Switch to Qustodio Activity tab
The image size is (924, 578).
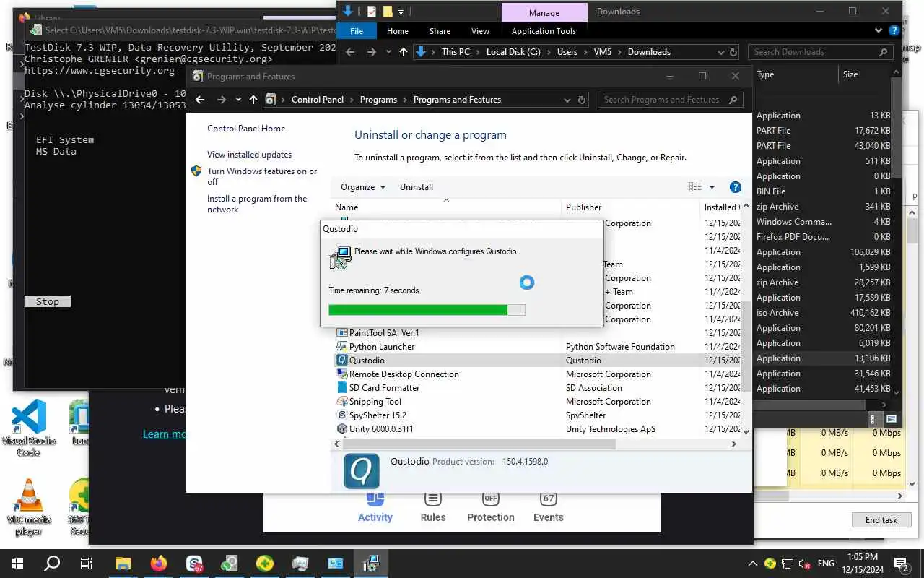tap(375, 507)
